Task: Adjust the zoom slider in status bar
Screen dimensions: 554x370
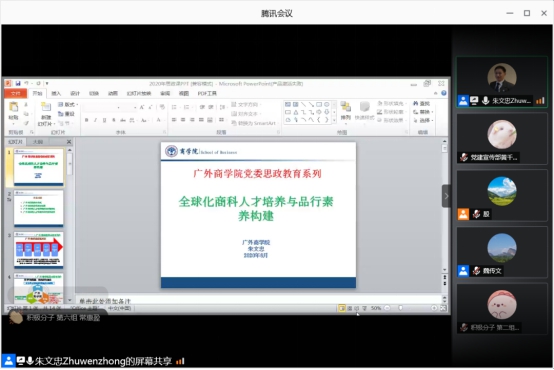Action: [x=400, y=308]
